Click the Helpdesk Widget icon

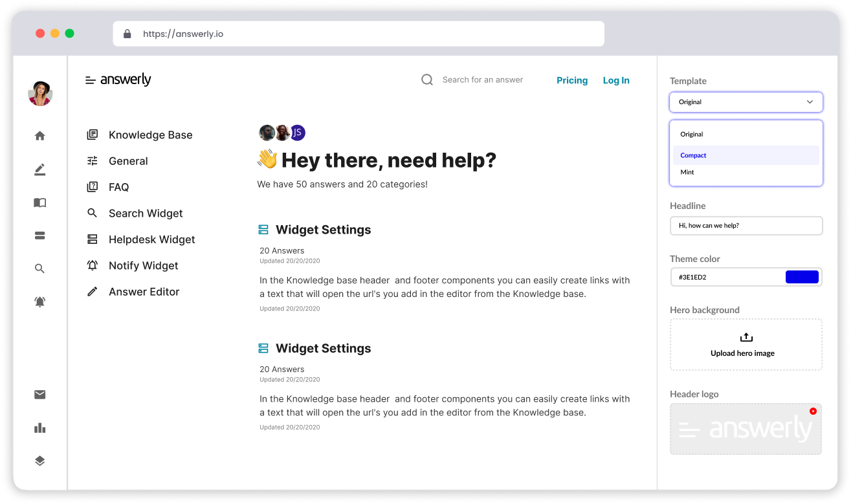tap(93, 239)
